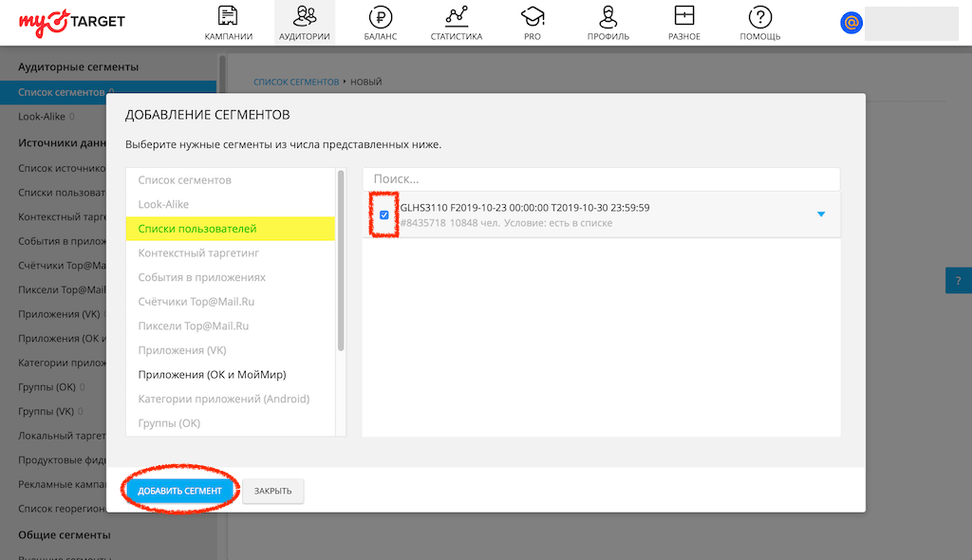Click the Поиск search field
The width and height of the screenshot is (972, 560).
click(x=601, y=178)
